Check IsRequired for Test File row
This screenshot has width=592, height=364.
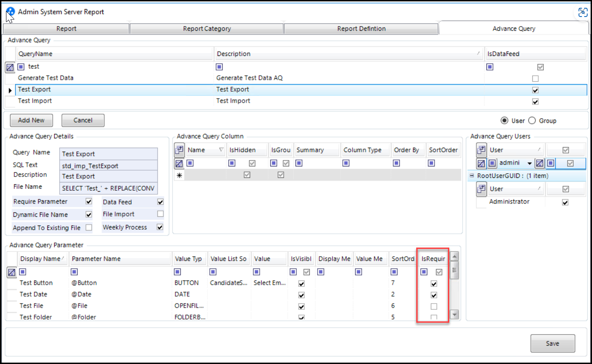click(434, 306)
